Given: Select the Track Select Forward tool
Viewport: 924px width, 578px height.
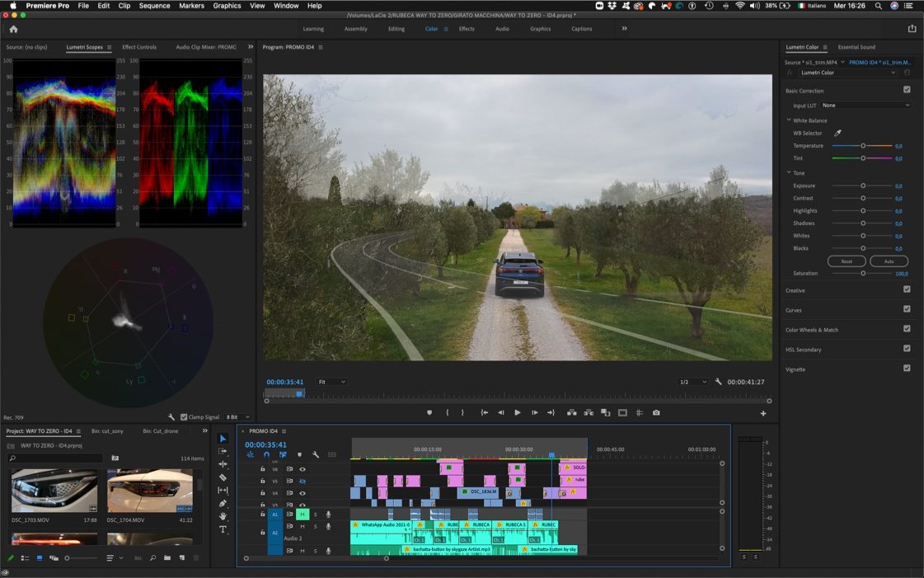Looking at the screenshot, I should [223, 451].
